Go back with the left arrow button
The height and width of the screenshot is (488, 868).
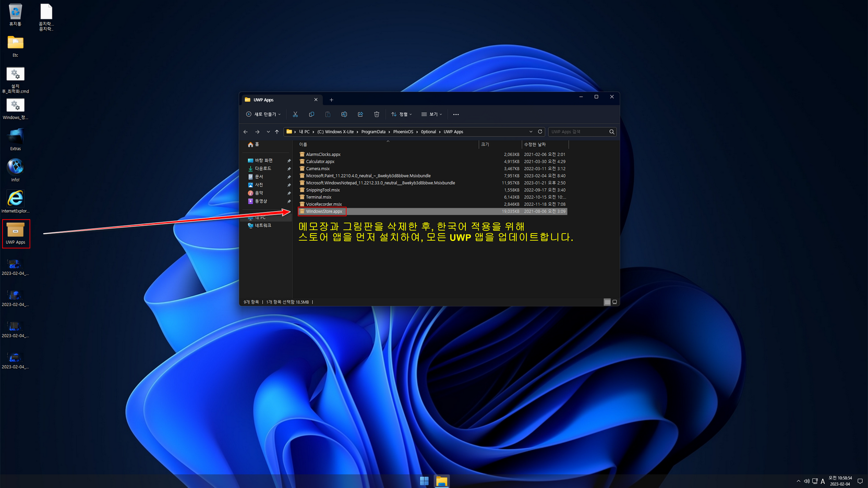(x=246, y=132)
